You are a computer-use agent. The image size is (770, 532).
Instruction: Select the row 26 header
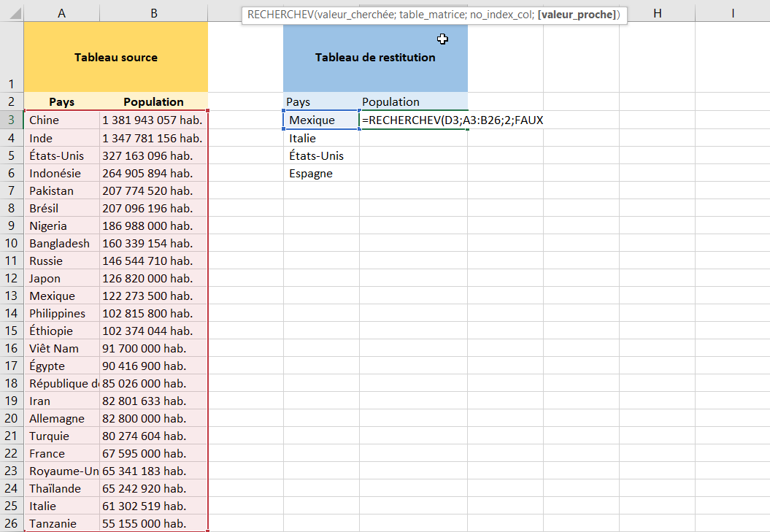(x=12, y=523)
